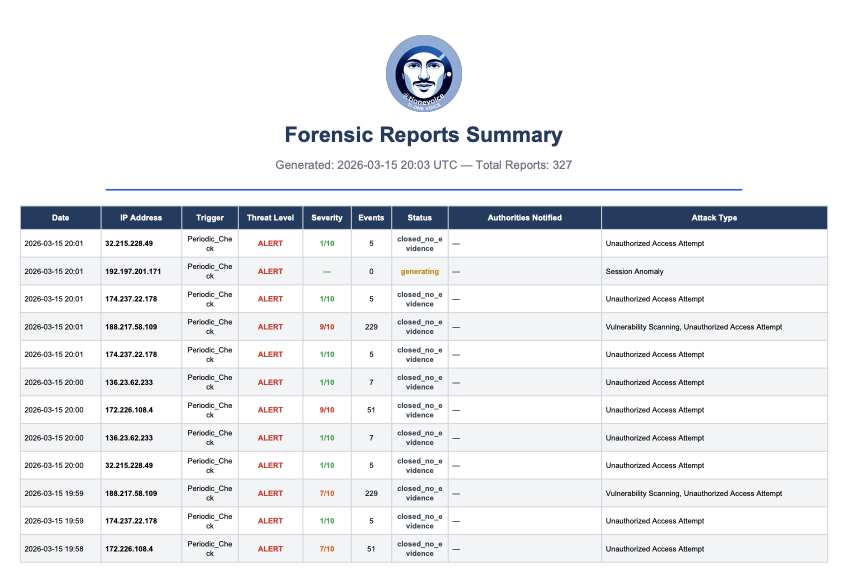Click the Generated timestamp and total reports line
Image resolution: width=857 pixels, height=576 pixels.
[424, 165]
